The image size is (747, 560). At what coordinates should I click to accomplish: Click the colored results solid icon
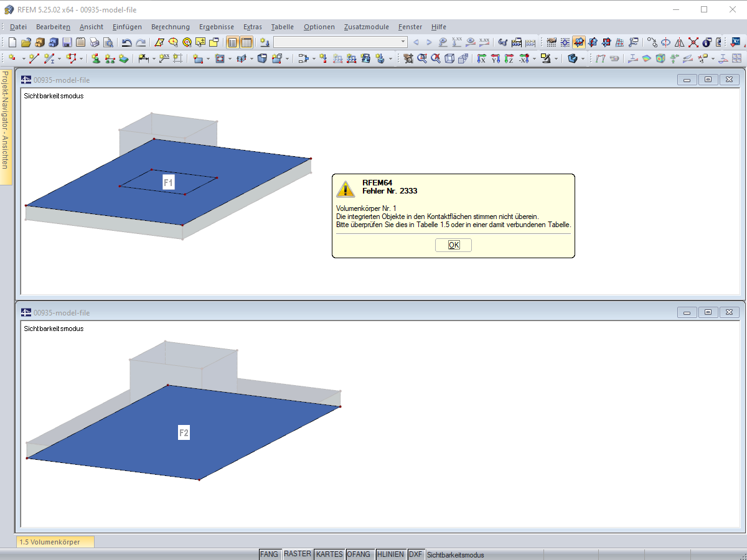click(660, 58)
